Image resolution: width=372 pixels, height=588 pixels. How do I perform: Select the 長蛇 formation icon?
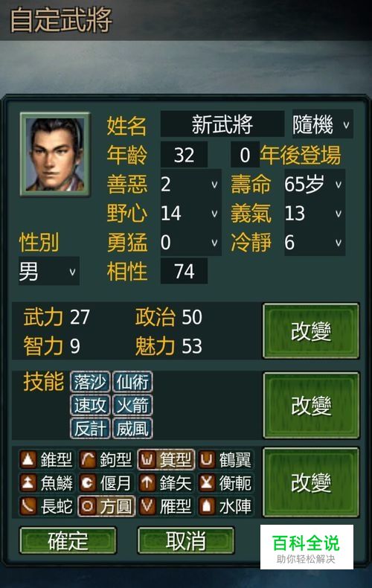[x=28, y=506]
